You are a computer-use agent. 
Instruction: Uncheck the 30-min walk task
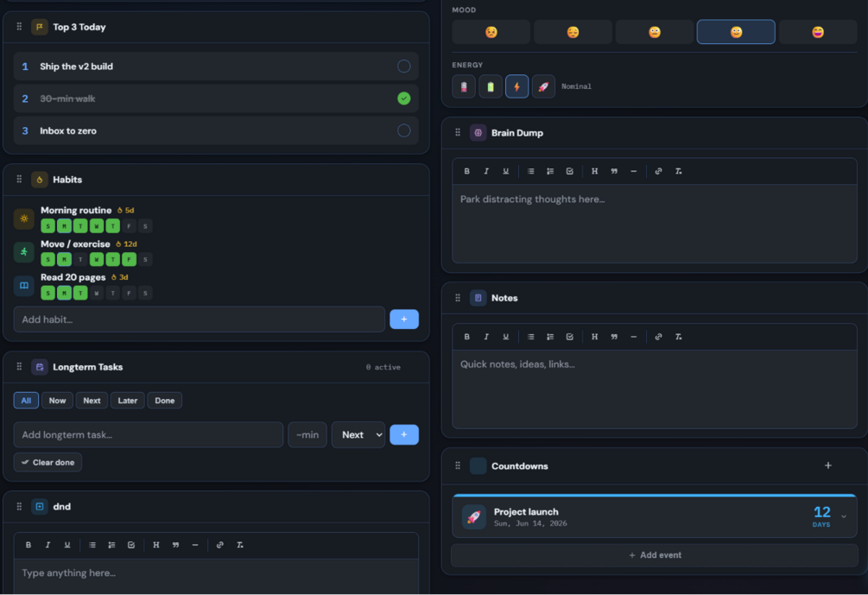403,98
